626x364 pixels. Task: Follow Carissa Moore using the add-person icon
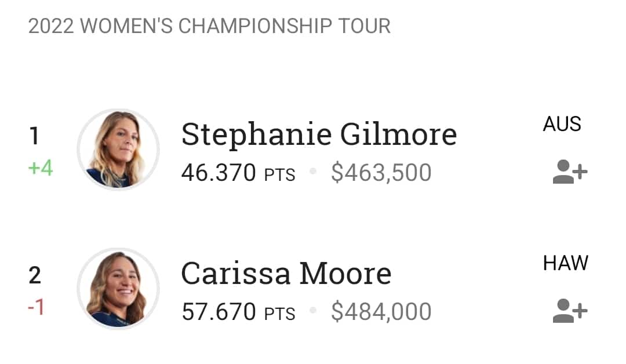[570, 311]
